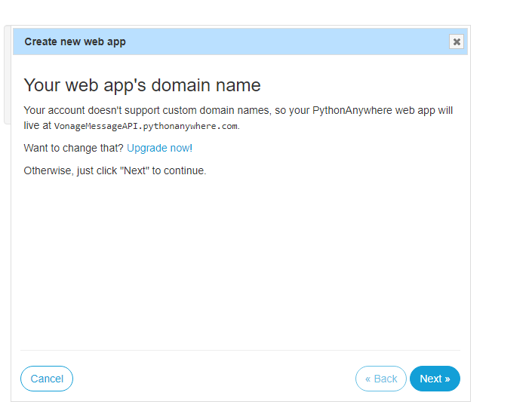The image size is (532, 402).
Task: Click the Your web app's domain name heading
Action: click(142, 84)
